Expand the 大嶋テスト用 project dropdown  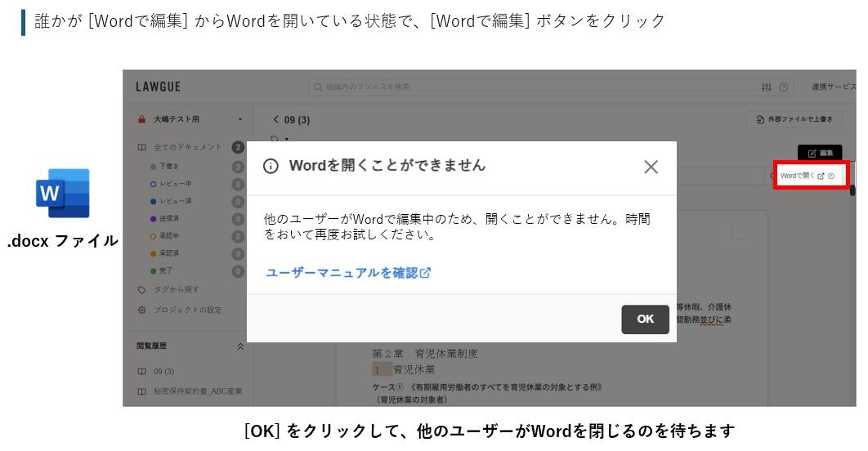tap(239, 119)
